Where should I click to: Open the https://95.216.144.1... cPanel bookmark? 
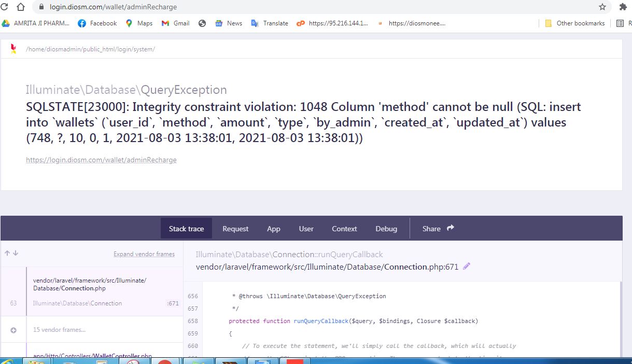[332, 23]
